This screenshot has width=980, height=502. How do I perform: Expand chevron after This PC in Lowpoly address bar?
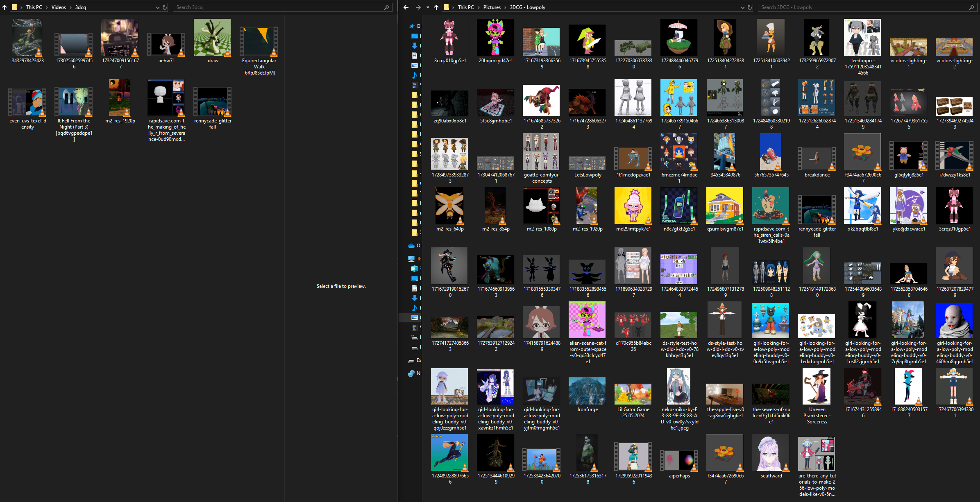pos(479,7)
